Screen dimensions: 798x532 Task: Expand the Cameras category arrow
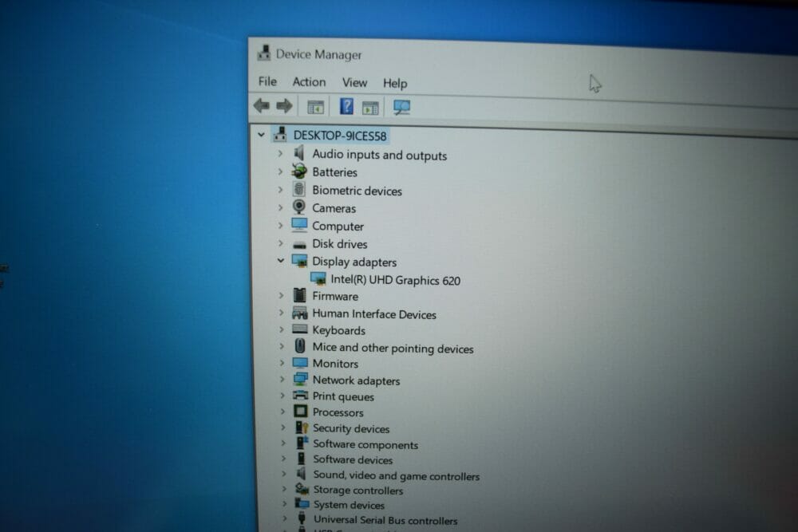click(280, 207)
